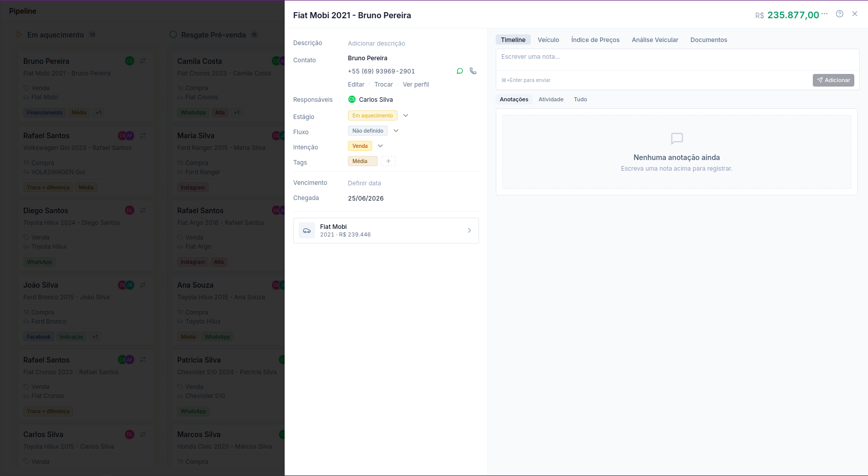868x476 pixels.
Task: Click the Camila Costa card title in pipeline
Action: point(200,61)
